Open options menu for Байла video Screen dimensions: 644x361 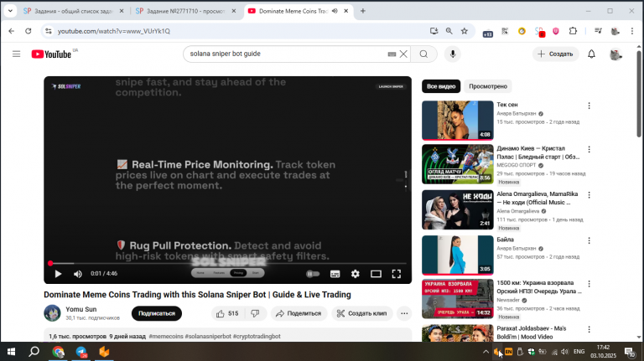589,240
